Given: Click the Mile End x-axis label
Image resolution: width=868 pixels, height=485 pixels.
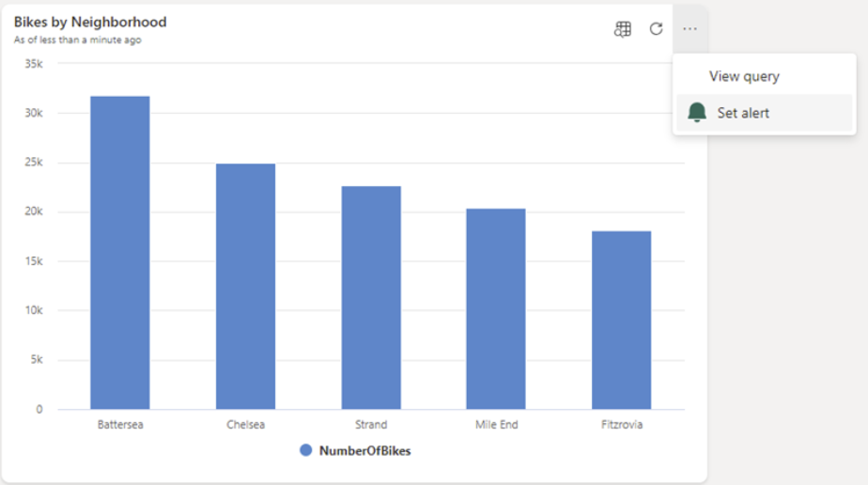Looking at the screenshot, I should (x=496, y=424).
